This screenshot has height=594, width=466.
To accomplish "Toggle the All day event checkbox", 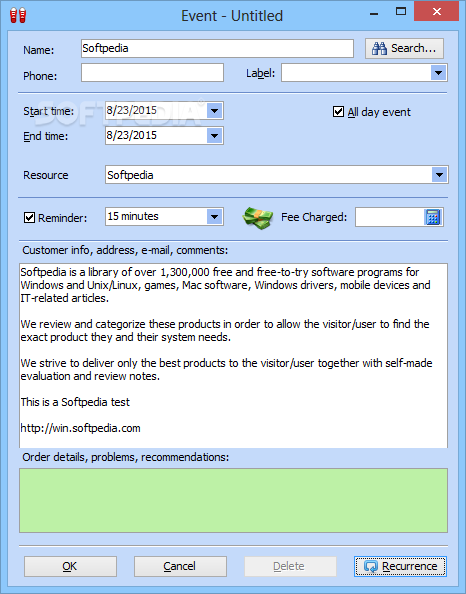I will click(338, 112).
